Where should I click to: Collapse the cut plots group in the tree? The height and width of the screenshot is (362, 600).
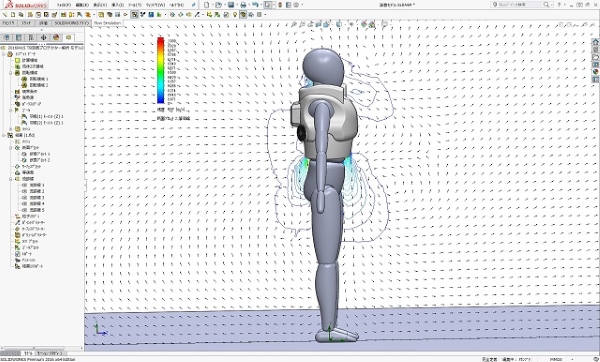click(x=11, y=148)
